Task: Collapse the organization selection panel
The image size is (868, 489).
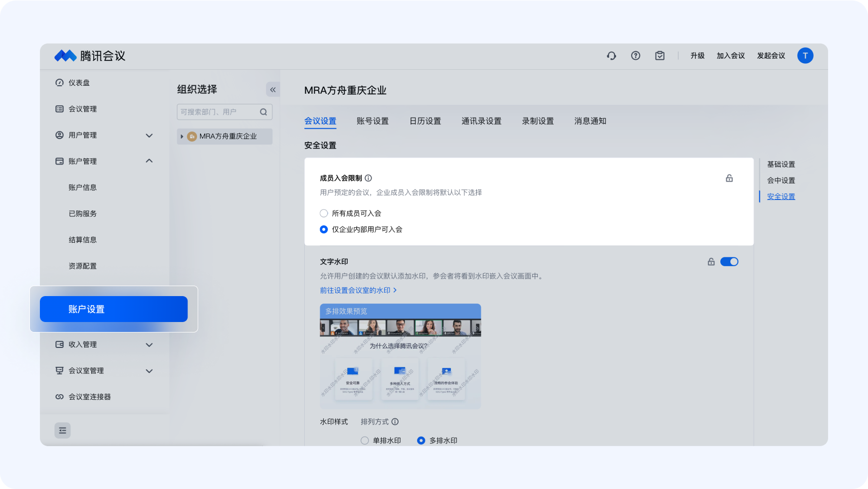Action: click(x=273, y=90)
